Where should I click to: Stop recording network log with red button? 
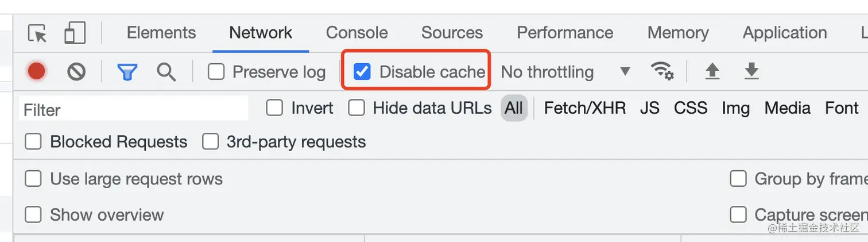point(37,72)
